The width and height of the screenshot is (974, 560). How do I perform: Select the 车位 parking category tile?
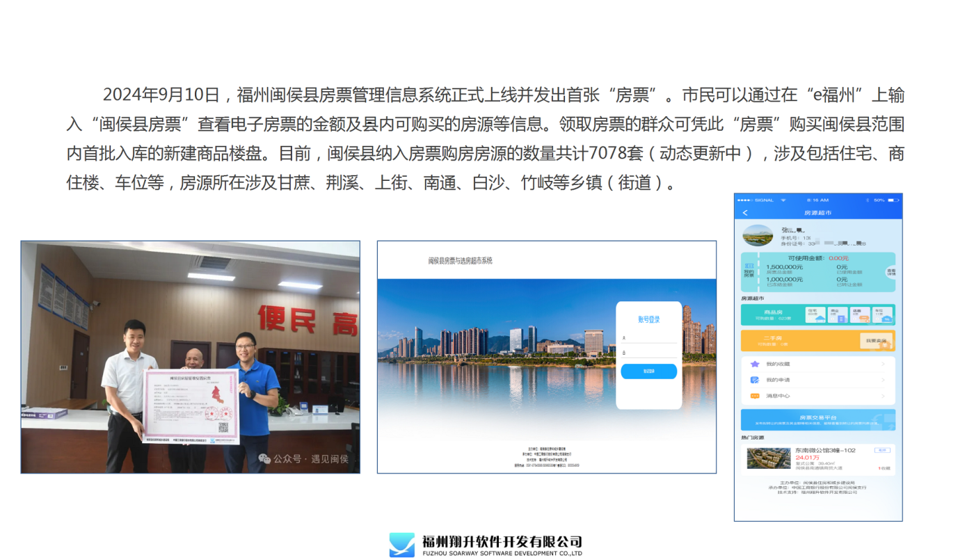click(x=881, y=315)
